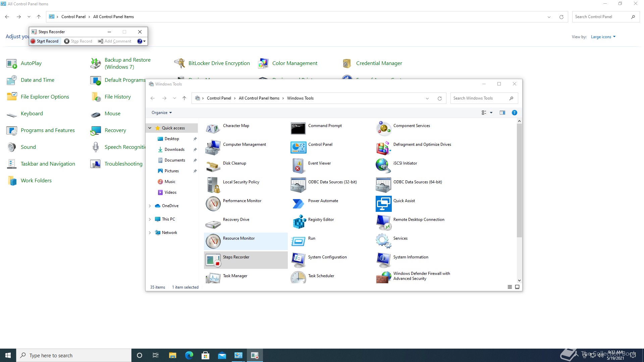
Task: Open Character Map icon in Windows Tools
Action: 213,128
